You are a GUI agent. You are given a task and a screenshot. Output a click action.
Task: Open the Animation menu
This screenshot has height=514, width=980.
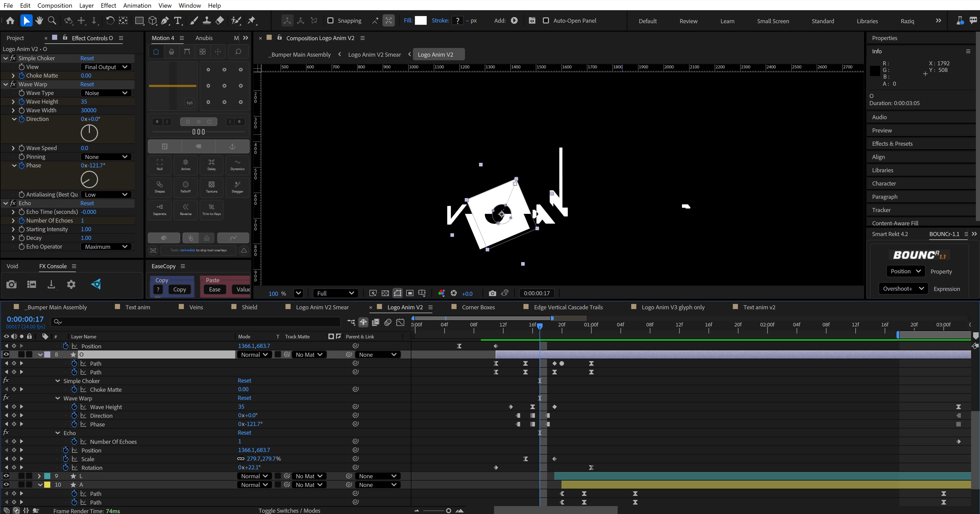pyautogui.click(x=137, y=5)
